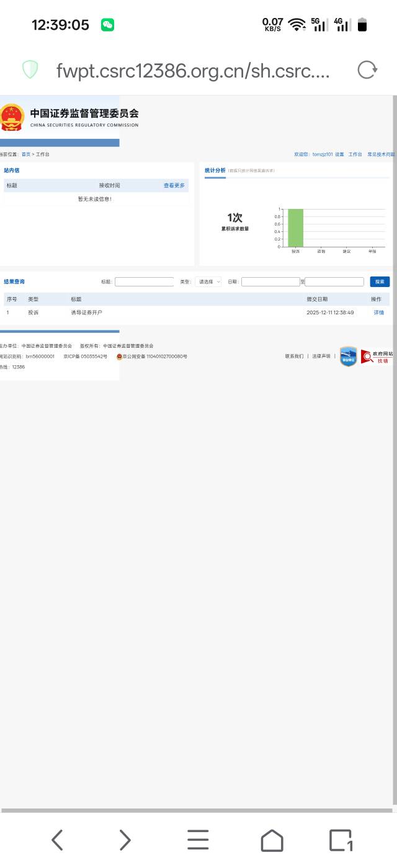Tap the URL address bar
This screenshot has height=868, width=397.
pyautogui.click(x=193, y=70)
